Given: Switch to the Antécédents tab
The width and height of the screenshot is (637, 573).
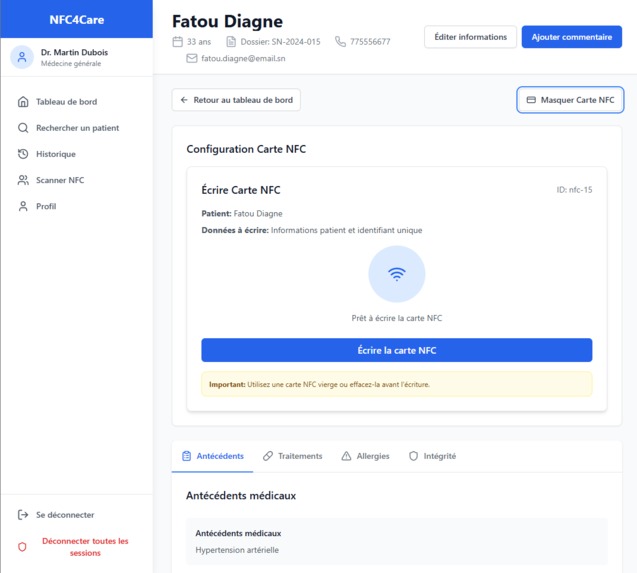Looking at the screenshot, I should pyautogui.click(x=212, y=456).
